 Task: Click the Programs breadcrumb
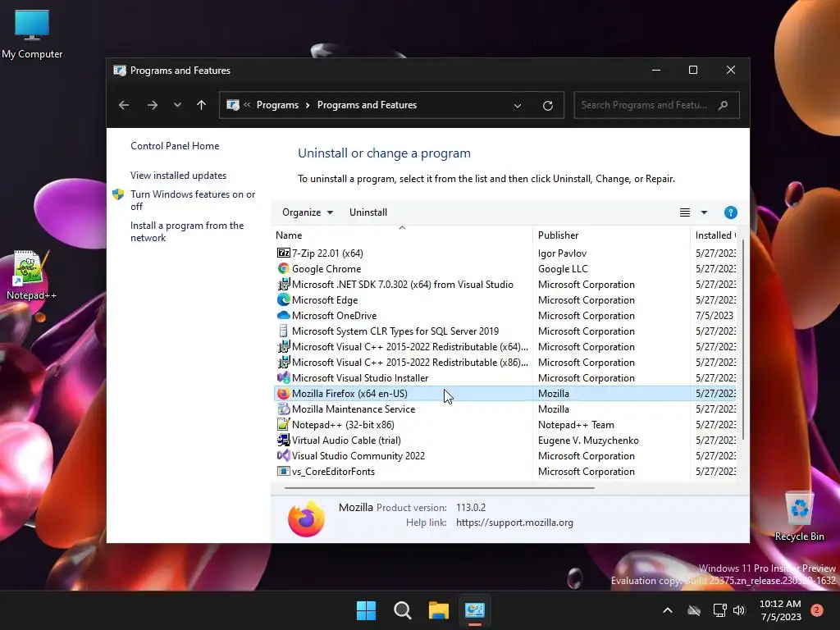[x=277, y=105]
